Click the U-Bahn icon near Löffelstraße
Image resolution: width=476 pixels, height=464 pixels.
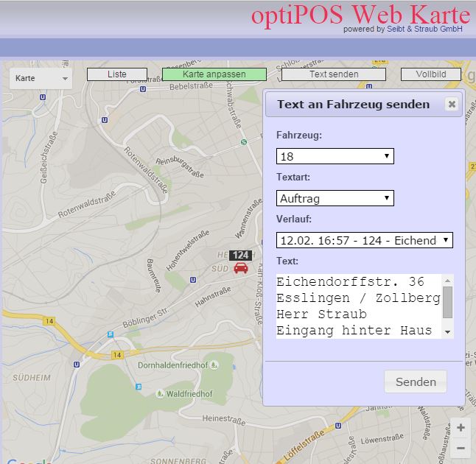coord(338,426)
